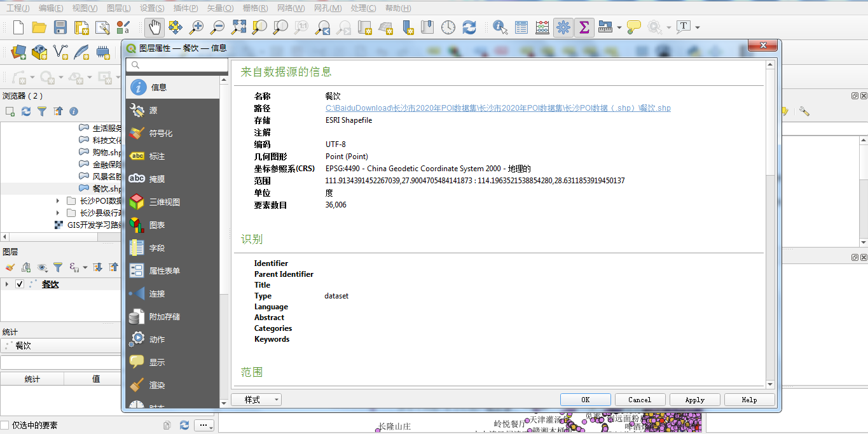Switch to the 连接 tab
The width and height of the screenshot is (868, 434).
pyautogui.click(x=173, y=293)
